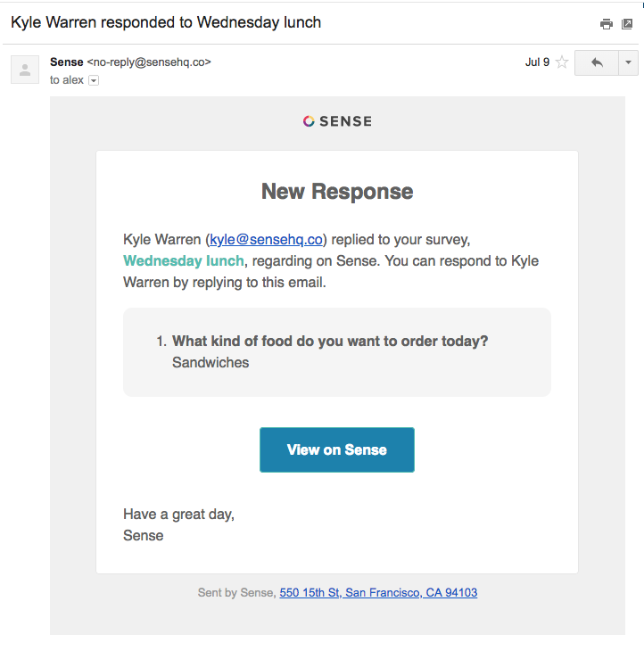Click the New Response heading
Screen dimensions: 644x651
point(337,192)
